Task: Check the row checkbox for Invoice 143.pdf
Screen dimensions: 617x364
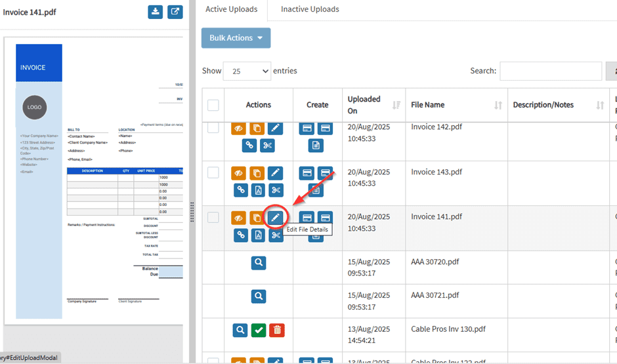Action: point(213,172)
